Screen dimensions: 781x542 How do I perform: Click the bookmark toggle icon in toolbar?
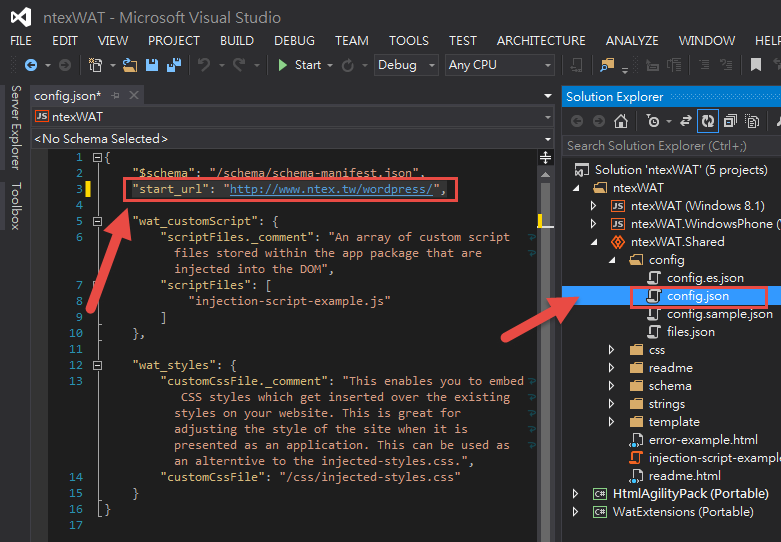tap(756, 65)
